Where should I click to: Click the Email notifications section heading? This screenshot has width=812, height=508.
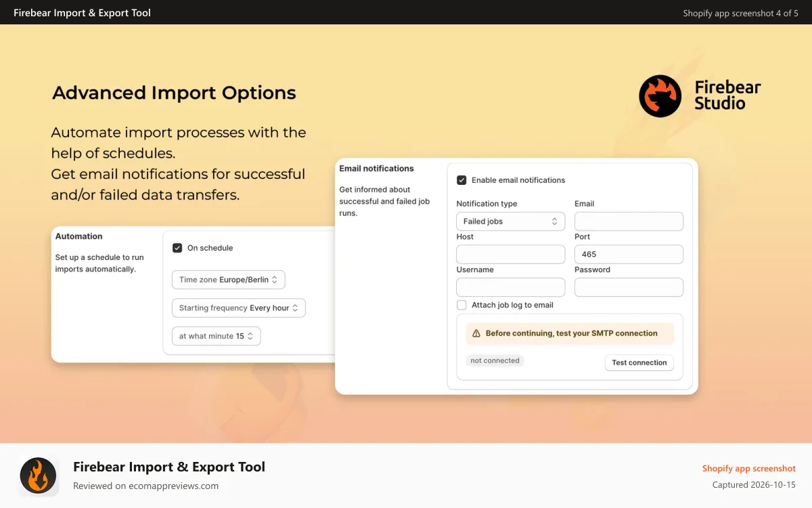click(x=377, y=169)
